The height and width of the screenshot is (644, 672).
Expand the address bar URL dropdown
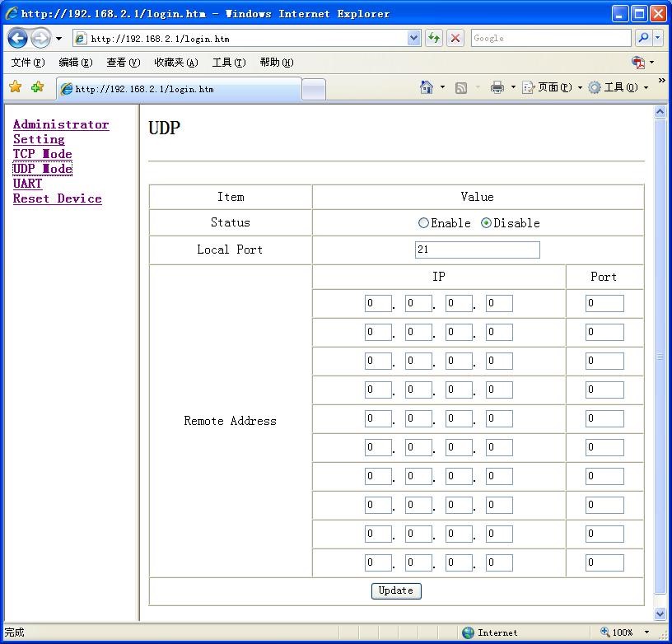pos(413,38)
